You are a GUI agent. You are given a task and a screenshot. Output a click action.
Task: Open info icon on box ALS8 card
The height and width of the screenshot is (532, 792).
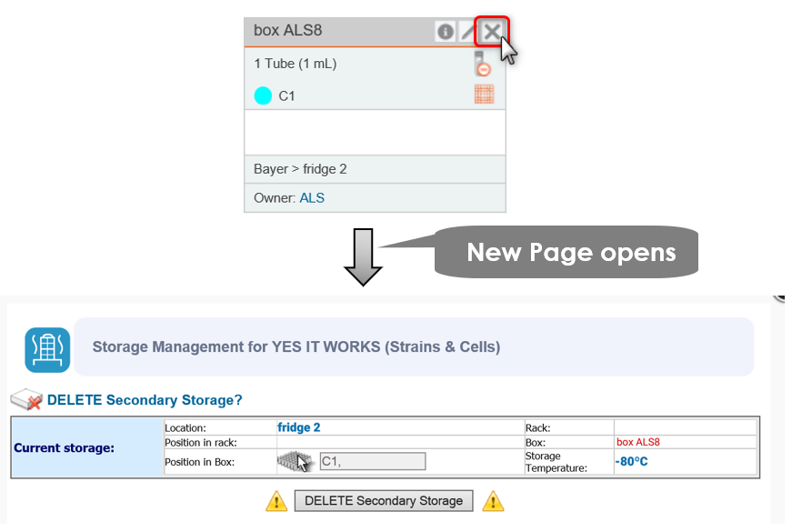445,31
